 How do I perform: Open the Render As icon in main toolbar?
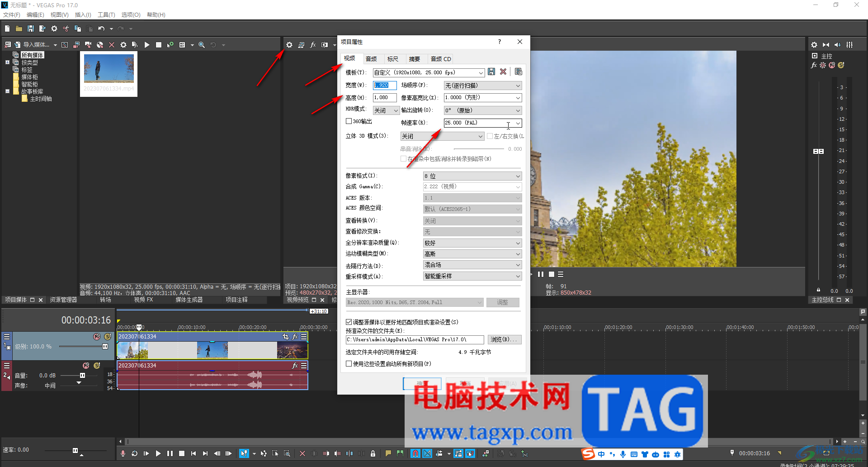tap(42, 29)
